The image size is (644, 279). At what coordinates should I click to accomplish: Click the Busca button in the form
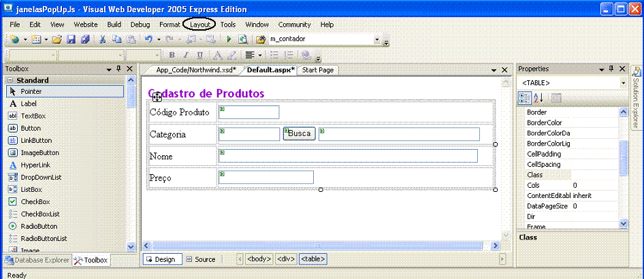coord(300,134)
